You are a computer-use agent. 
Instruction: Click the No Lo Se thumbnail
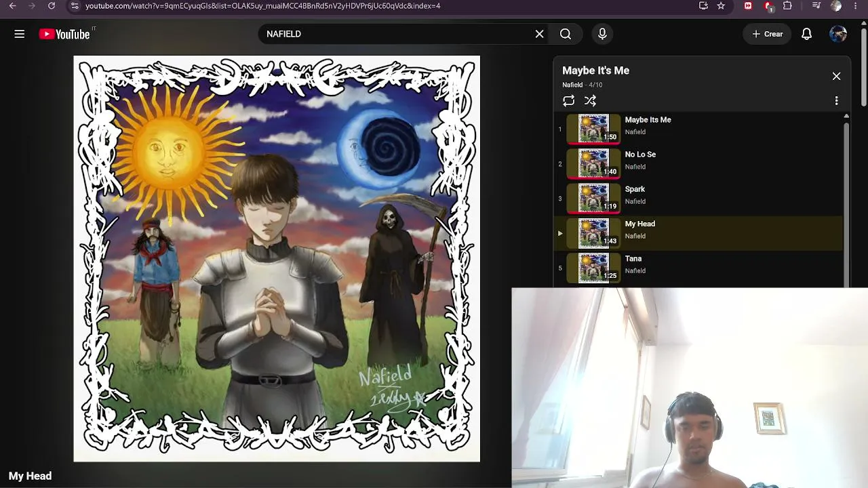[x=593, y=163]
